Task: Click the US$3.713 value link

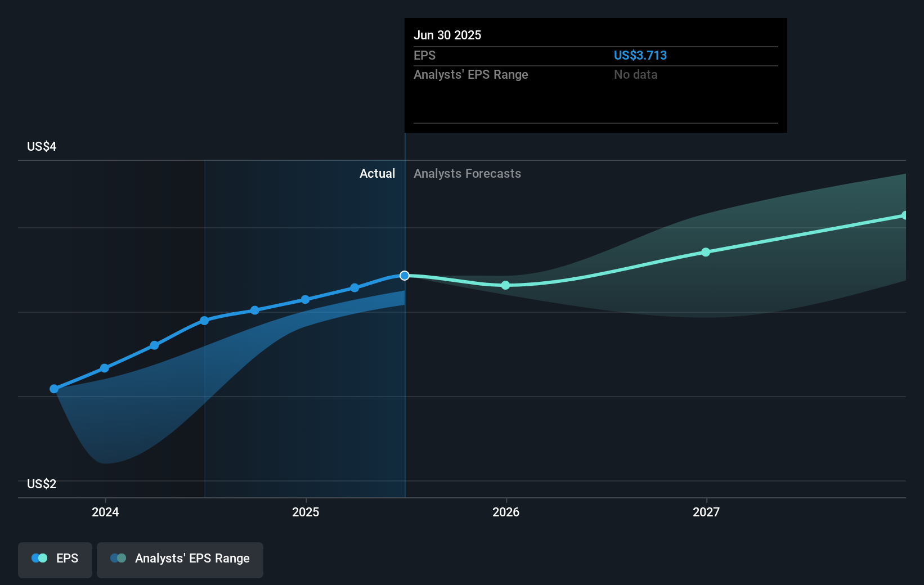Action: [640, 55]
